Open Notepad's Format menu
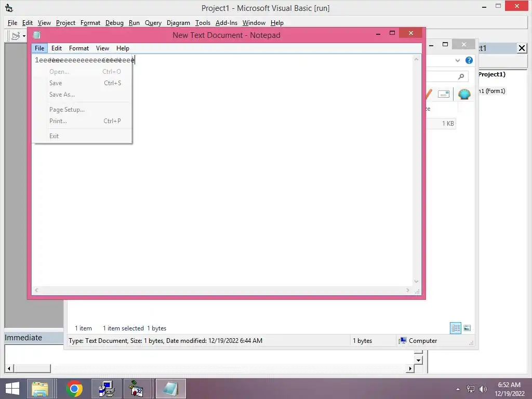 (x=79, y=48)
